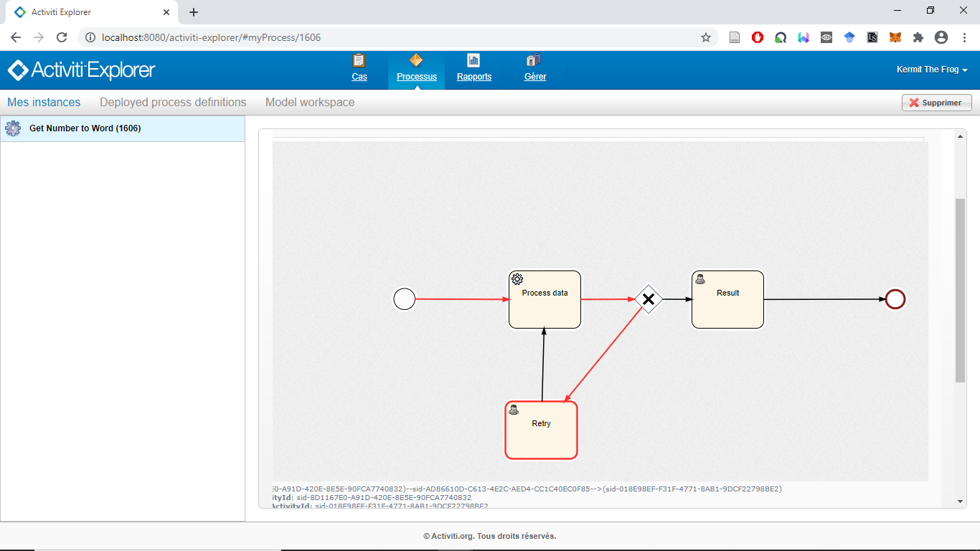This screenshot has height=551, width=980.
Task: Bookmark this page with star icon
Action: point(706,37)
